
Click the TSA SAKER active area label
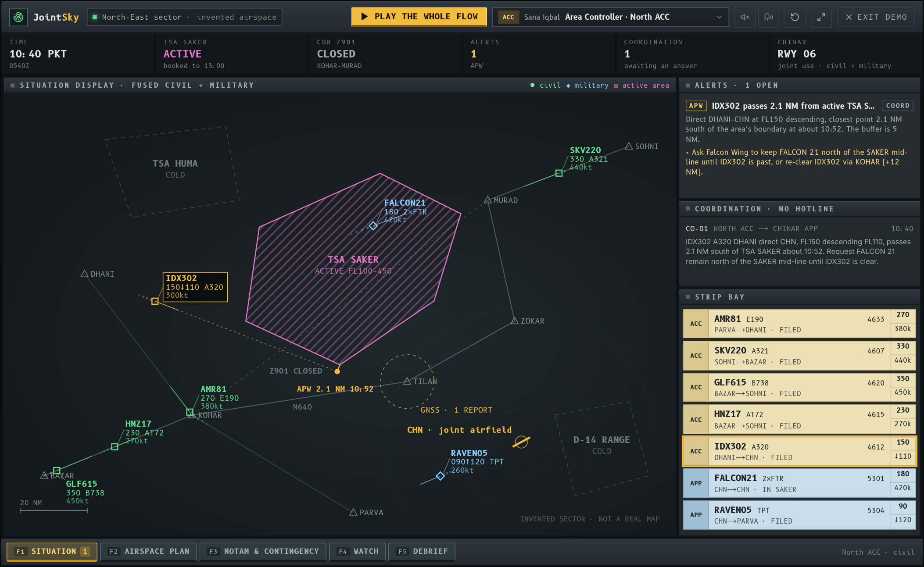(353, 265)
